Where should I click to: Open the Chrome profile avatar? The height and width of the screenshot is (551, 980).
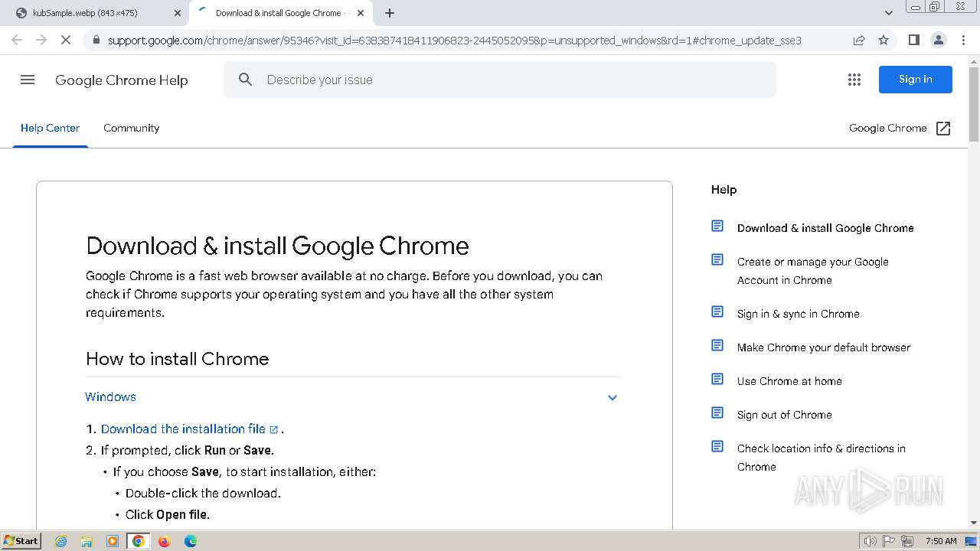tap(938, 40)
